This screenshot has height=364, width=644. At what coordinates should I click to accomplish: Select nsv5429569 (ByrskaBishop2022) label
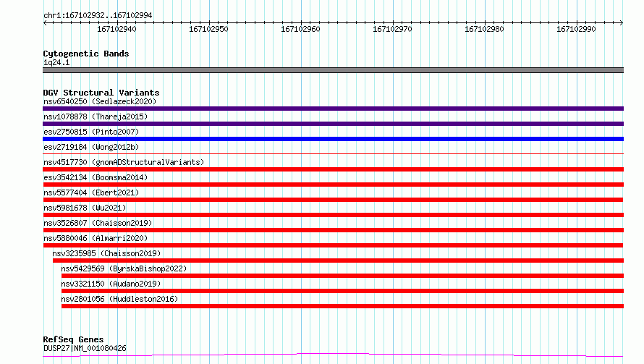pyautogui.click(x=124, y=268)
